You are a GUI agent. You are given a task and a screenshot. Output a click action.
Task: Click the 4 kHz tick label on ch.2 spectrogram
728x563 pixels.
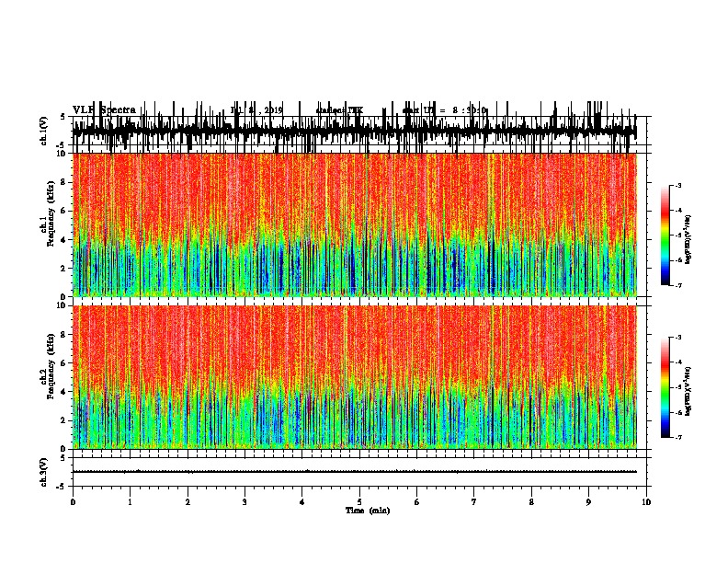click(x=63, y=392)
